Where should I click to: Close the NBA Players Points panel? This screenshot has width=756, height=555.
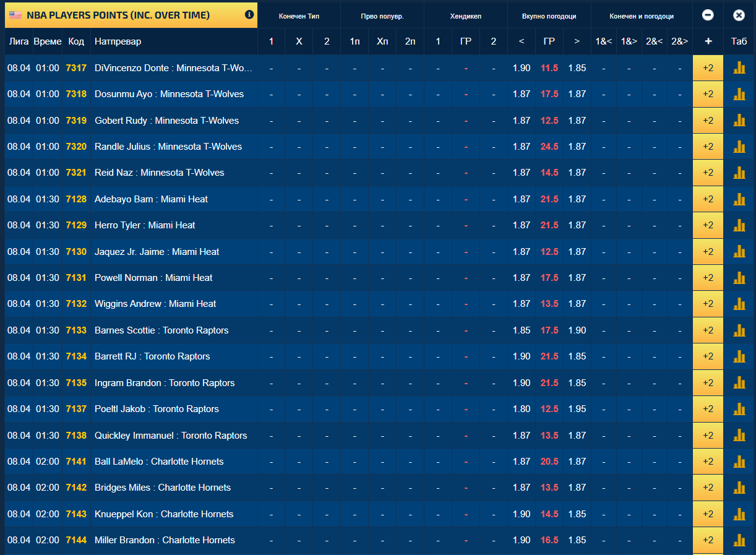[739, 15]
